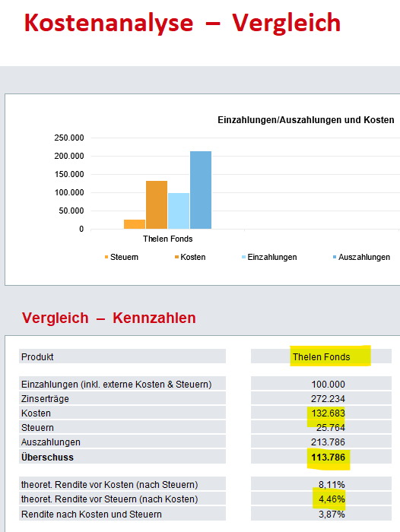The width and height of the screenshot is (400, 532).
Task: Click the Vergleich – Kennzahlen heading
Action: click(x=109, y=318)
